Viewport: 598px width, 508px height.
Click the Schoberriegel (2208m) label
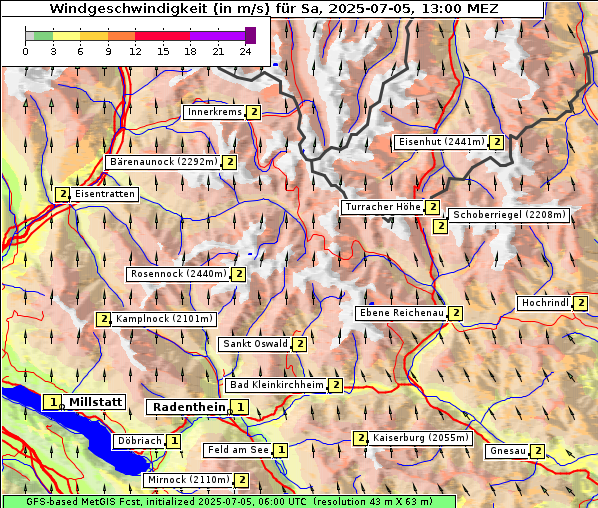[x=509, y=215]
